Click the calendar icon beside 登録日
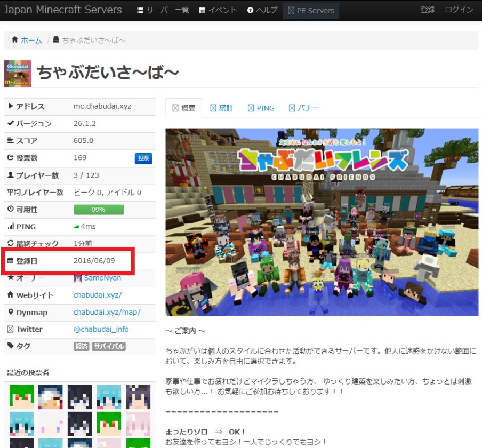 click(11, 260)
